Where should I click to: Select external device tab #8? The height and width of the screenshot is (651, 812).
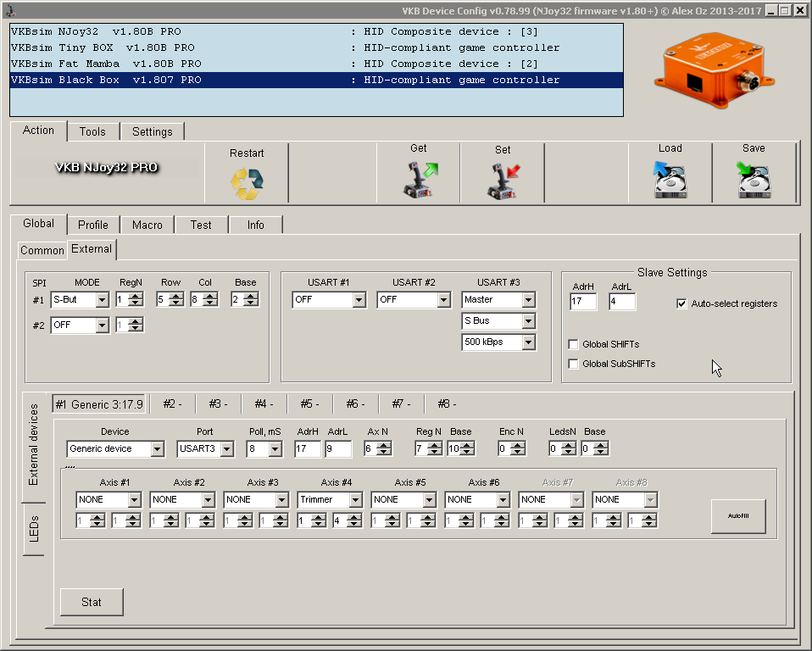pos(447,404)
